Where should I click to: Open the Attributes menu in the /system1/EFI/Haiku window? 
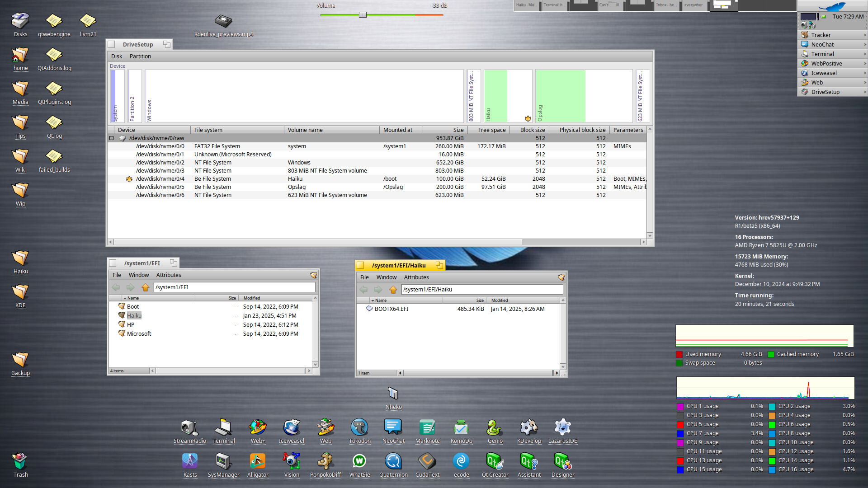pyautogui.click(x=416, y=277)
